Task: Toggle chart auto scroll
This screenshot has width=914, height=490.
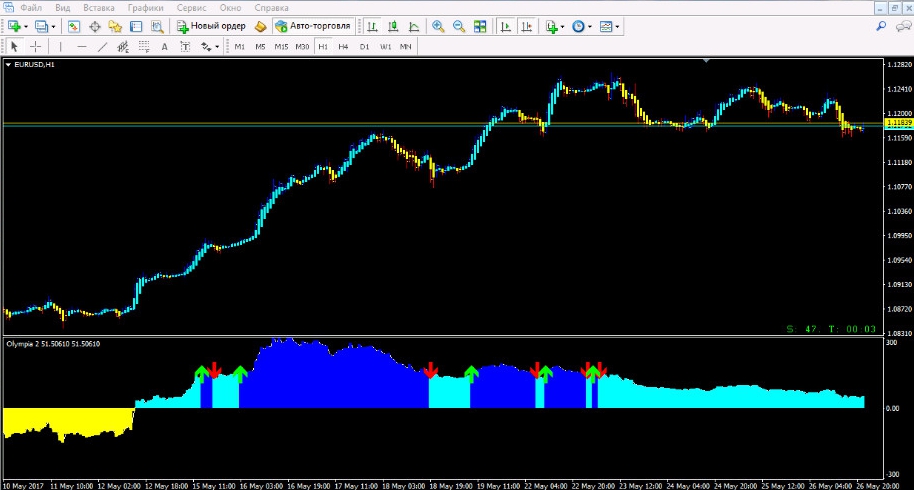Action: coord(506,26)
